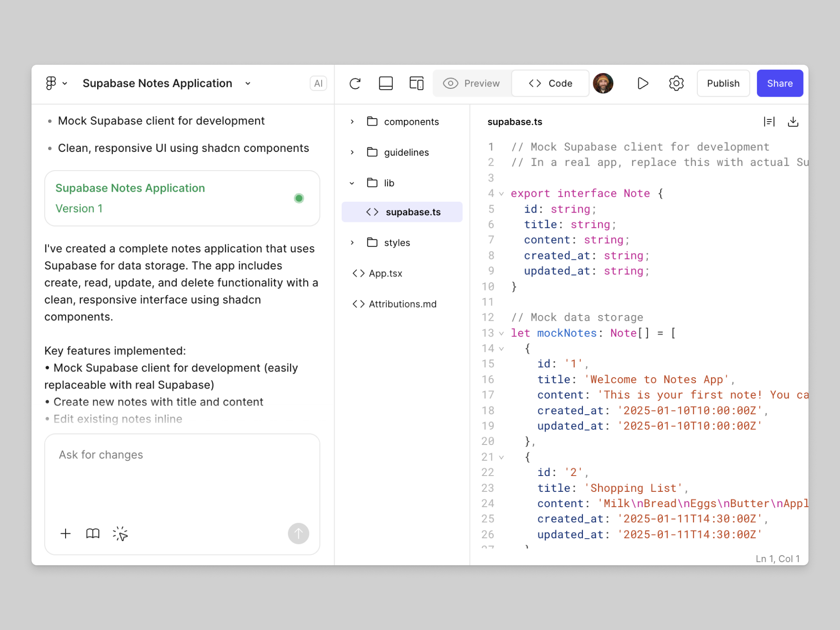The image size is (840, 630).
Task: Click the Share button
Action: pos(780,83)
